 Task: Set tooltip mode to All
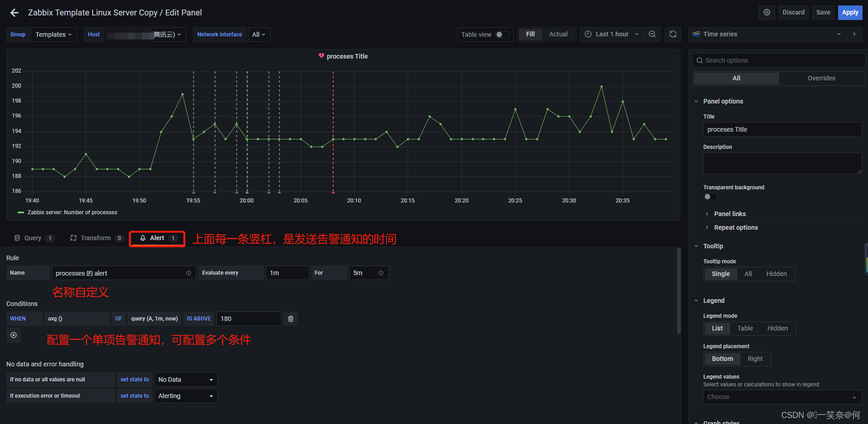tap(748, 274)
